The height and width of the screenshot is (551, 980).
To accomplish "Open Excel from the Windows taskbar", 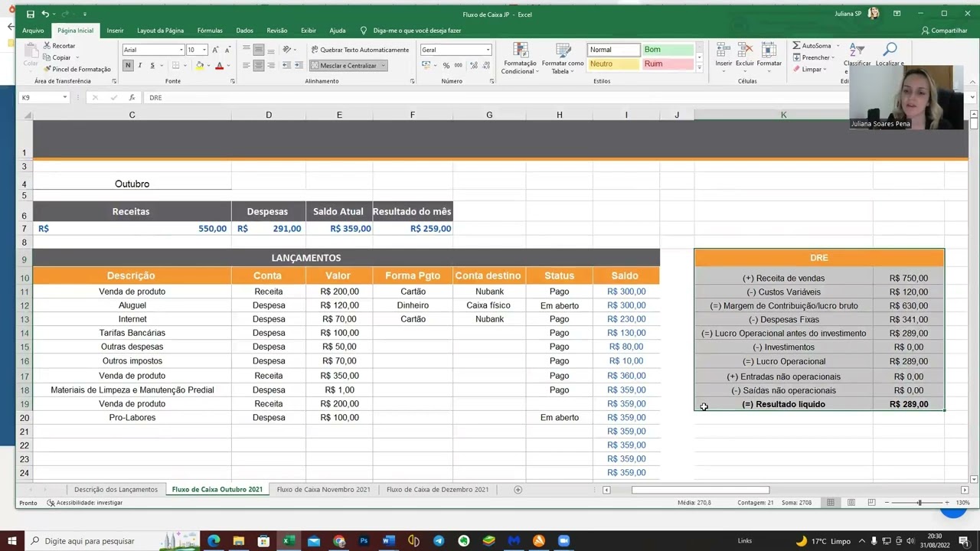I will pos(289,541).
